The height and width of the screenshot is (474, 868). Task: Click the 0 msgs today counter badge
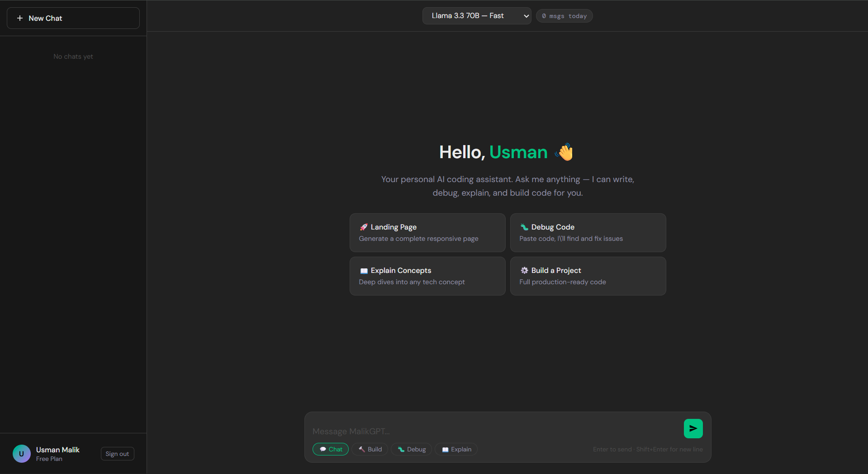564,15
